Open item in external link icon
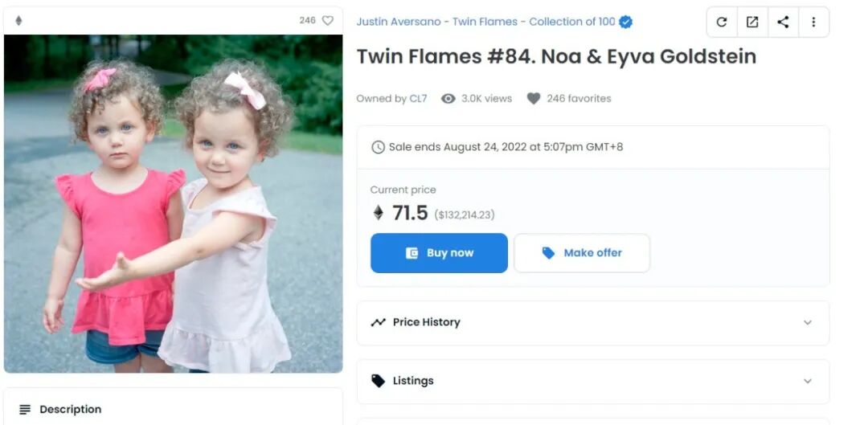This screenshot has height=425, width=868. tap(752, 22)
